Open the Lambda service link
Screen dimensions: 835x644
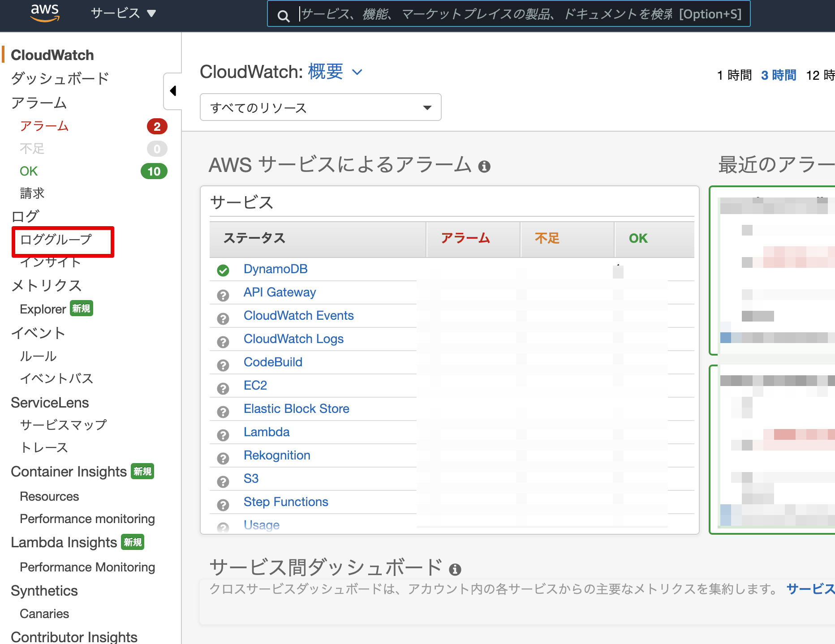267,432
